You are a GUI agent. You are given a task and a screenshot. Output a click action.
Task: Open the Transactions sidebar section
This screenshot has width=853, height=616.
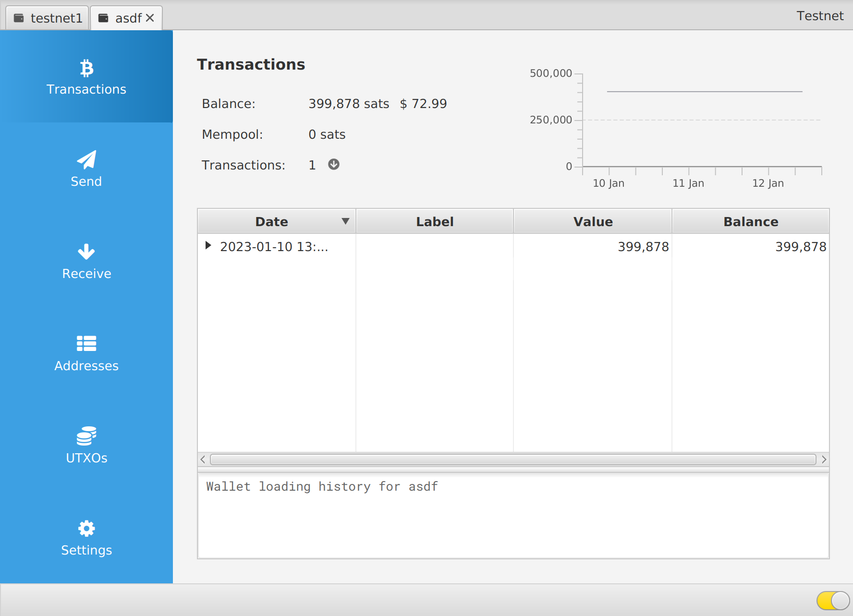coord(86,77)
